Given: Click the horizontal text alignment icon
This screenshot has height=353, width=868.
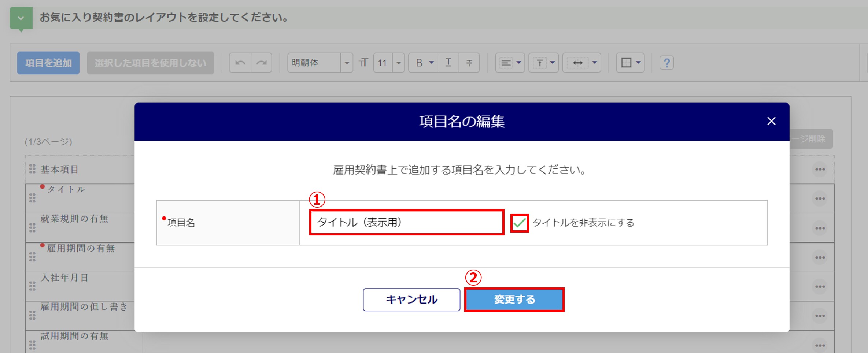Looking at the screenshot, I should click(x=506, y=63).
